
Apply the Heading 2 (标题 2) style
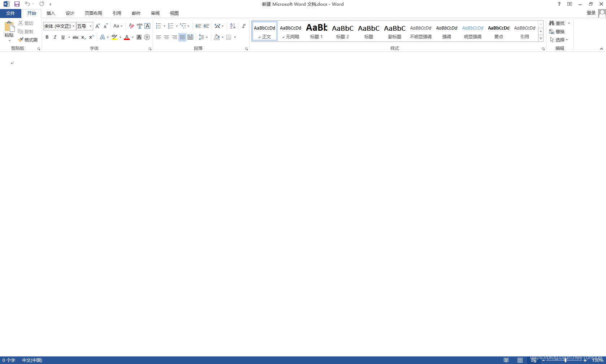click(342, 31)
